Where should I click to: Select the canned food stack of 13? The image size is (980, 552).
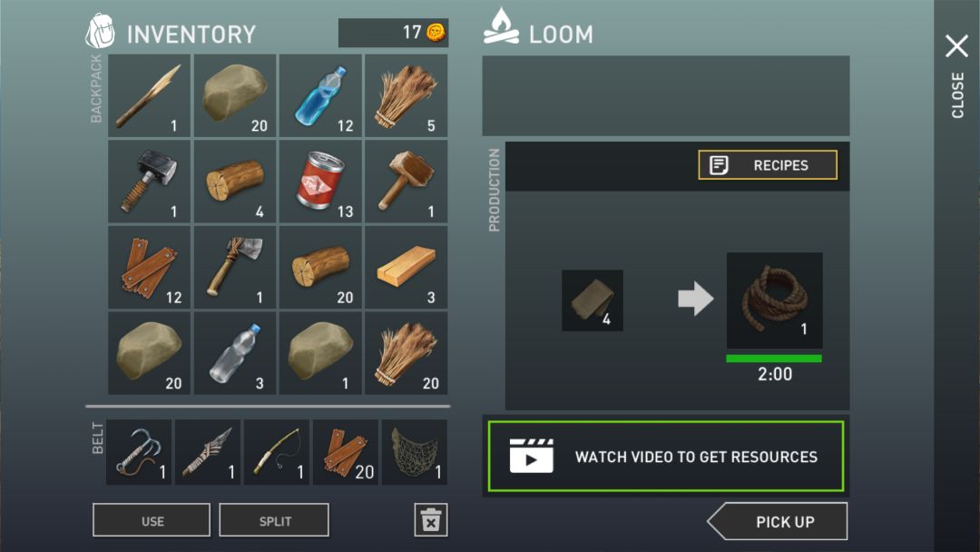[320, 182]
